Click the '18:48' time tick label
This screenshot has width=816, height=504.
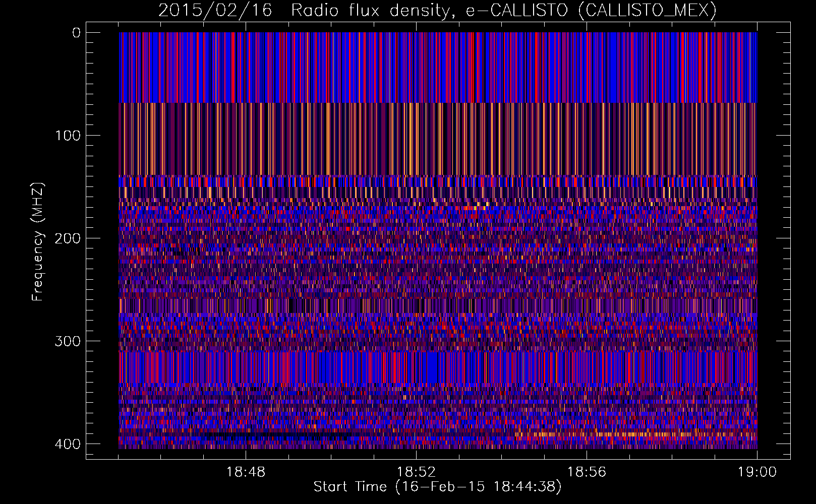coord(246,472)
